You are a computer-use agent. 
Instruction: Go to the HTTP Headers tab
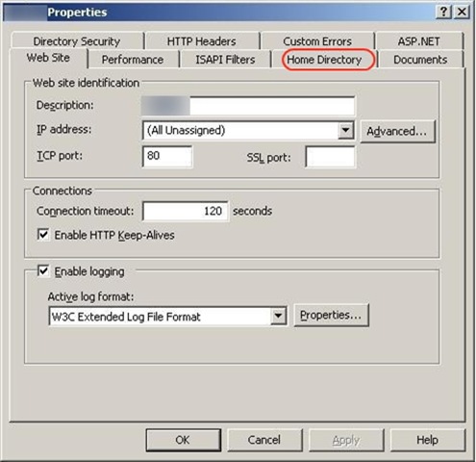tap(202, 41)
